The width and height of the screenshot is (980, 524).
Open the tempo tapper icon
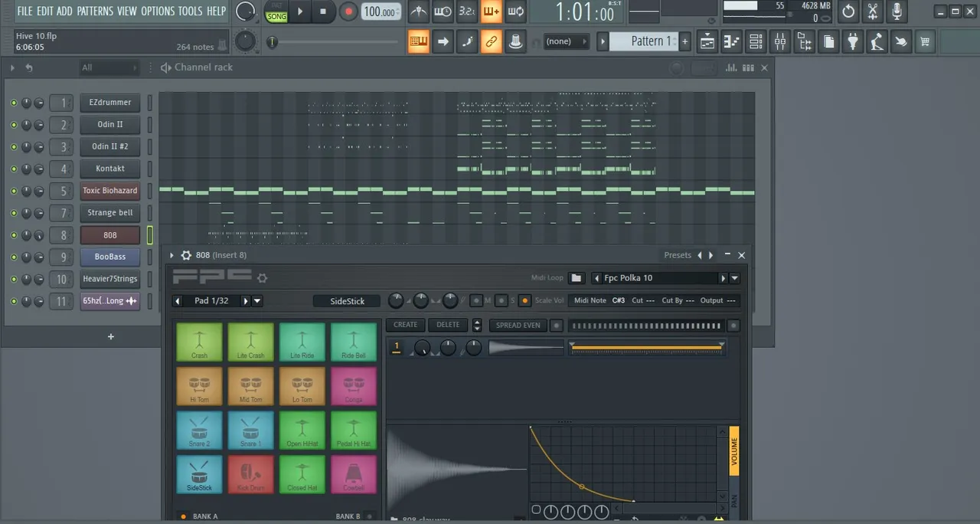(x=877, y=41)
